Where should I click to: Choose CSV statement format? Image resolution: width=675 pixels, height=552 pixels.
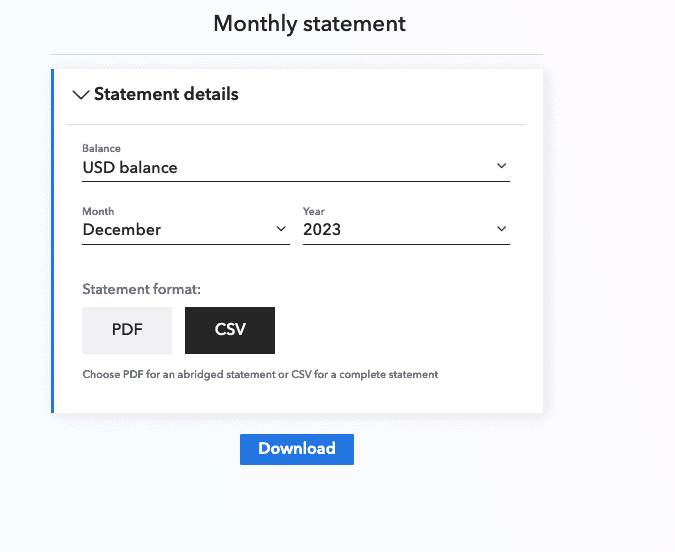[230, 330]
